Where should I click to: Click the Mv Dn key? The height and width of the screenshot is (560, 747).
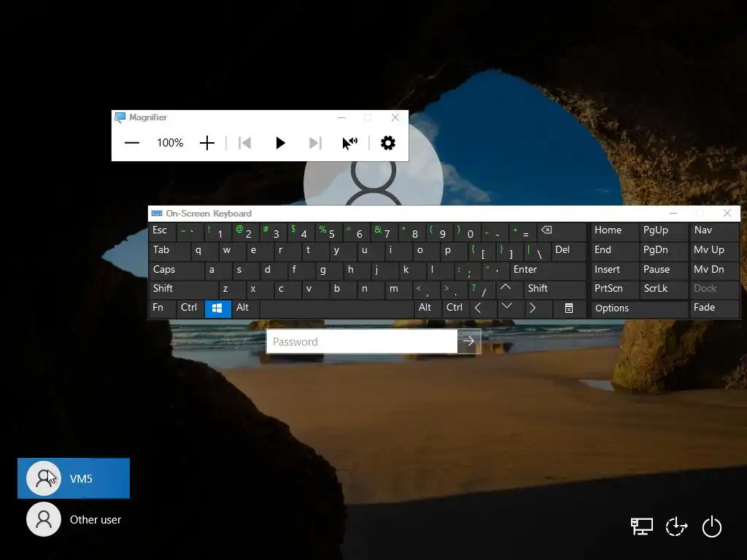click(x=714, y=270)
